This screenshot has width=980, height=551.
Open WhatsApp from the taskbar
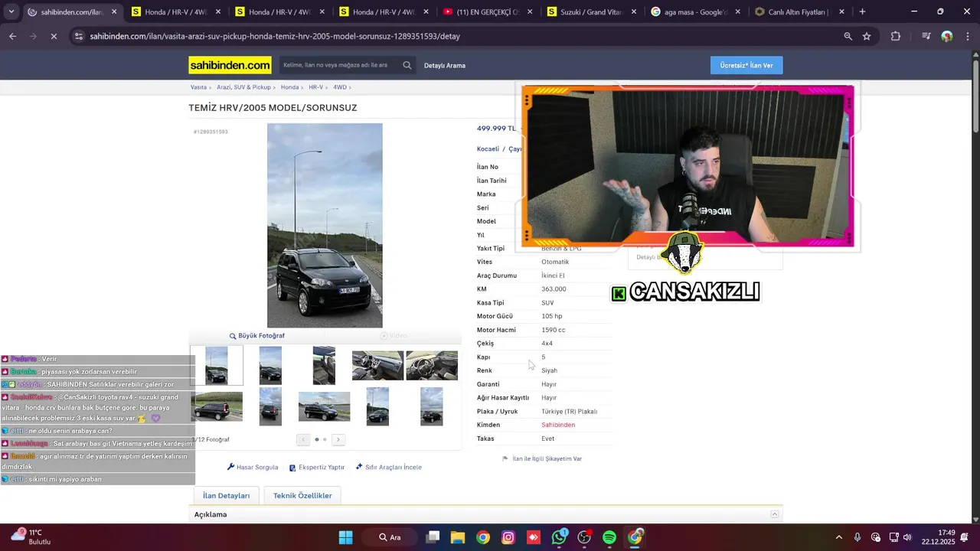pyautogui.click(x=560, y=537)
